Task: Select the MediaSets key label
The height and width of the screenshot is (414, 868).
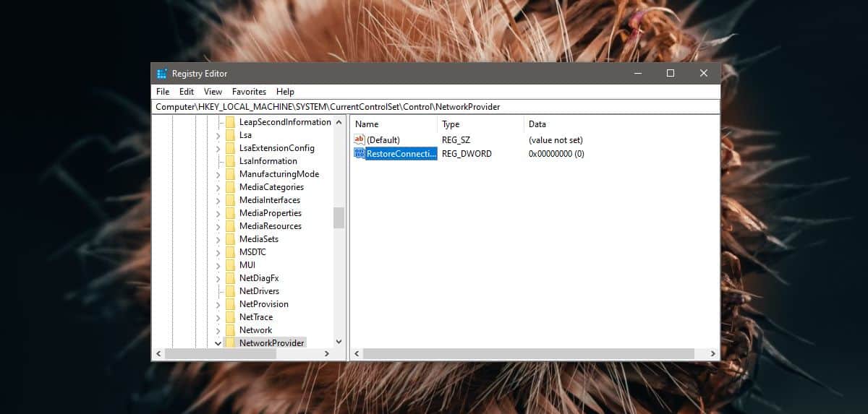Action: [x=259, y=239]
